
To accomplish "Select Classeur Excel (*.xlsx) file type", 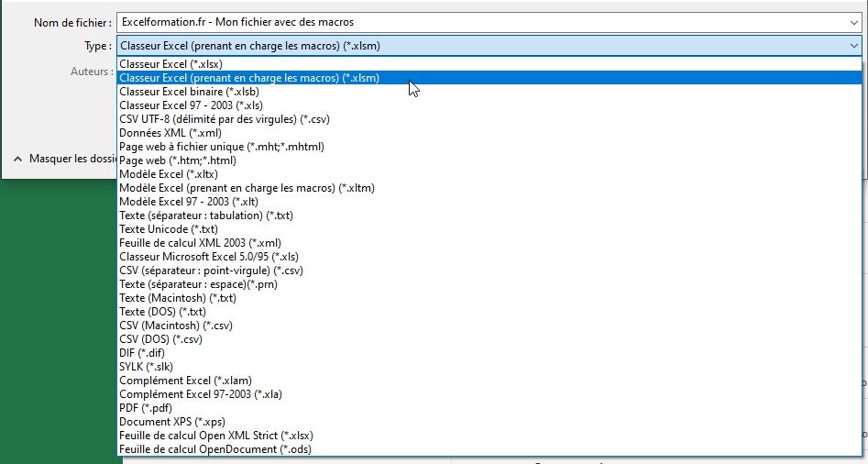I will coord(170,64).
